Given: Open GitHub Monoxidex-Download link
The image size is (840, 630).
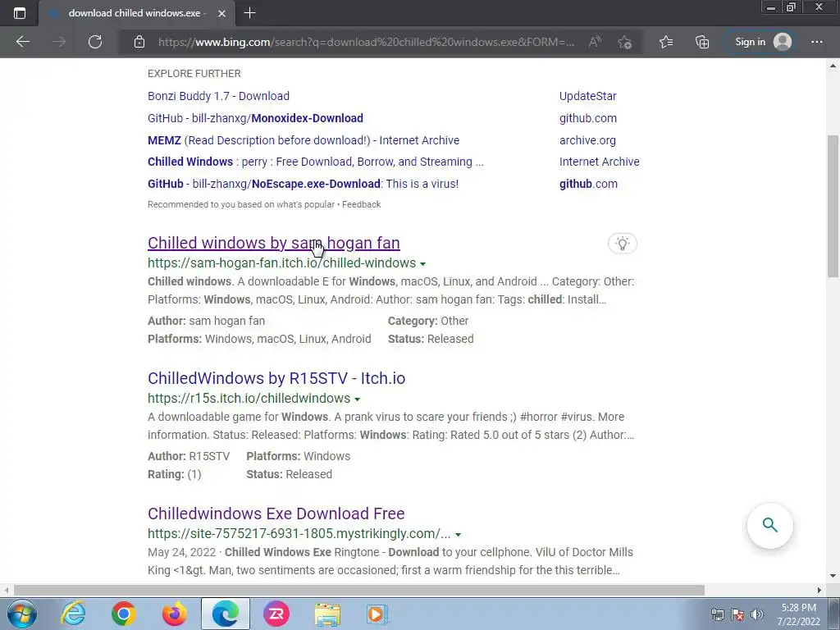Looking at the screenshot, I should (x=256, y=118).
